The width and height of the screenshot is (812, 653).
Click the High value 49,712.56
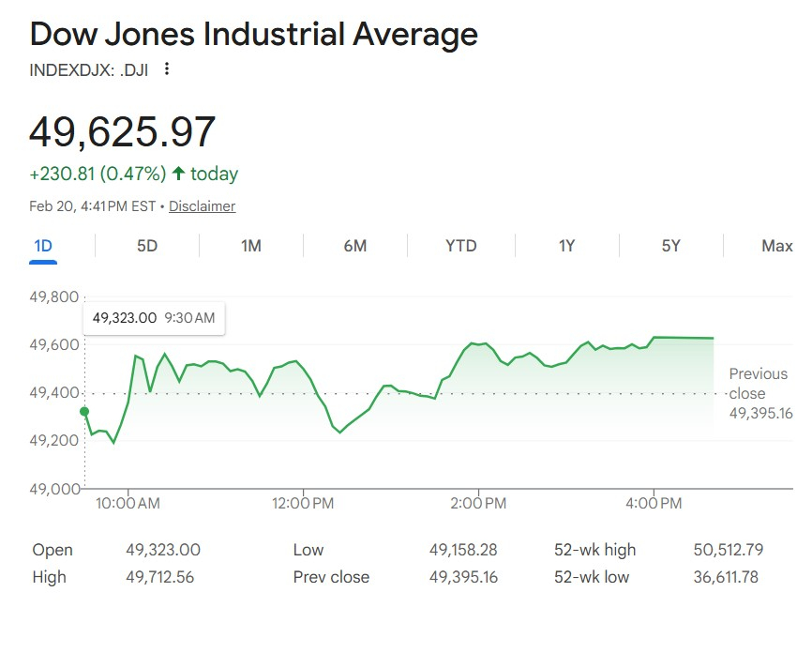pyautogui.click(x=159, y=577)
